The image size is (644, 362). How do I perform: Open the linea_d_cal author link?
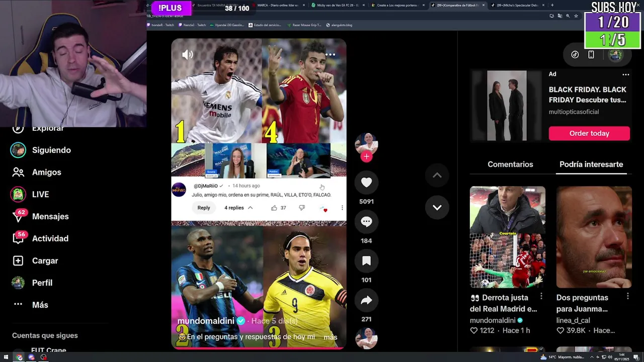[x=573, y=320]
